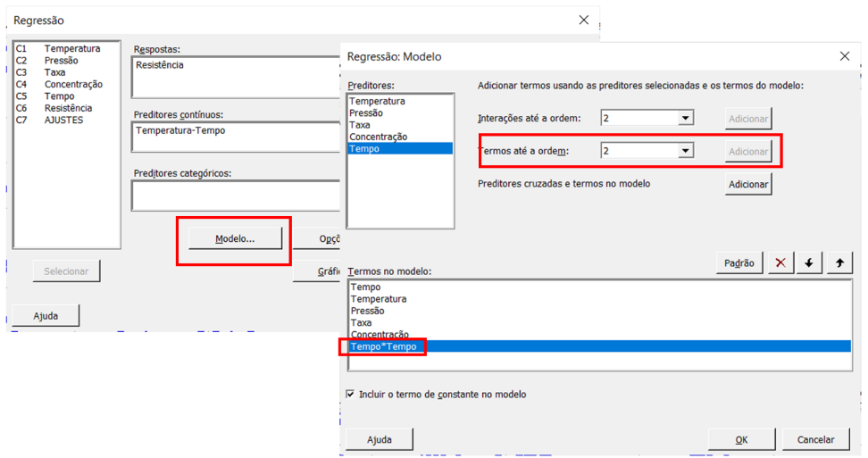The height and width of the screenshot is (458, 868).
Task: Open Ajuda in Regressão dialog
Action: click(x=46, y=315)
